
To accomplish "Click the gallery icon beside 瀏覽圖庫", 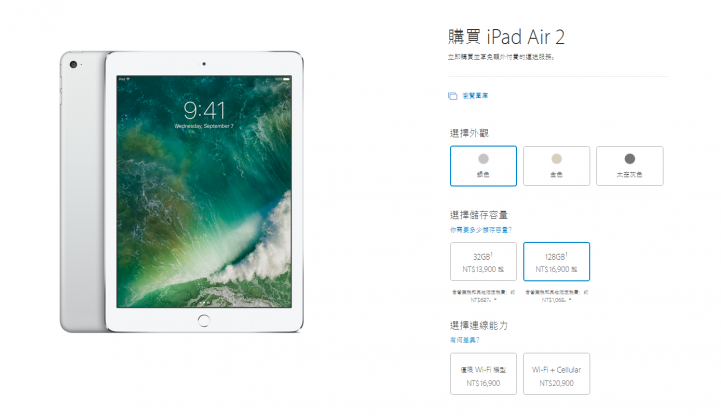I will coord(452,96).
